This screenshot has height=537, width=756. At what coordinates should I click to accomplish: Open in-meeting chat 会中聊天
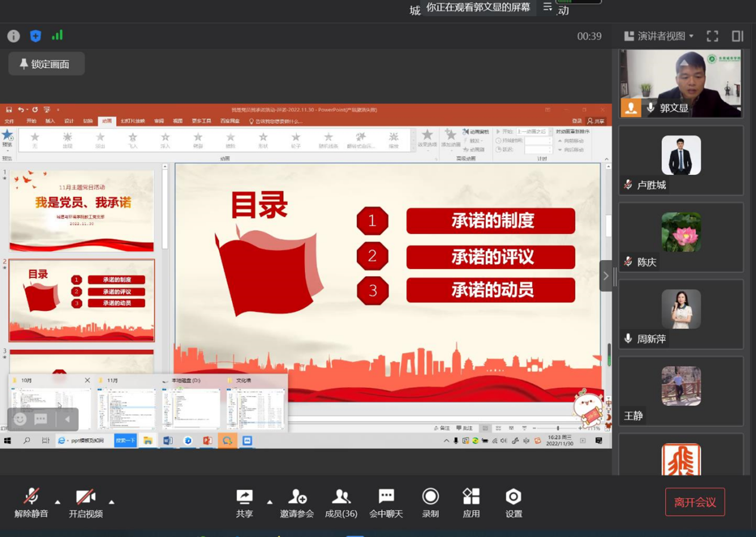pos(386,503)
